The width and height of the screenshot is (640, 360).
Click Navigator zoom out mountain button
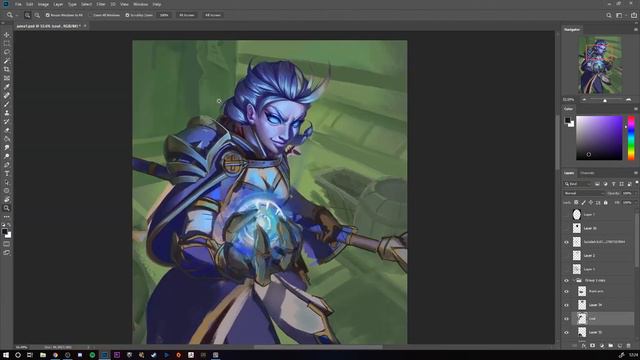(584, 100)
